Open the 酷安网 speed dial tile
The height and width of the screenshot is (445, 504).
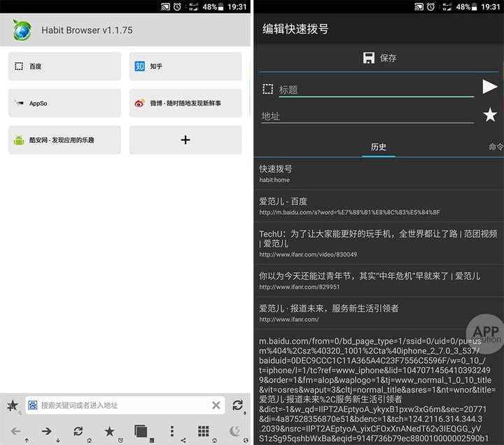point(64,140)
